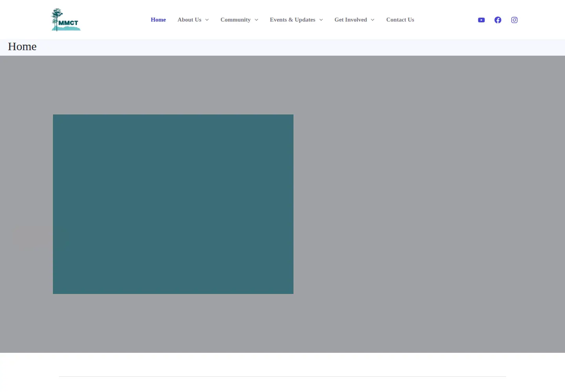Screen dimensions: 565x392
Task: Click the MMCT tree logo
Action: pos(66,20)
